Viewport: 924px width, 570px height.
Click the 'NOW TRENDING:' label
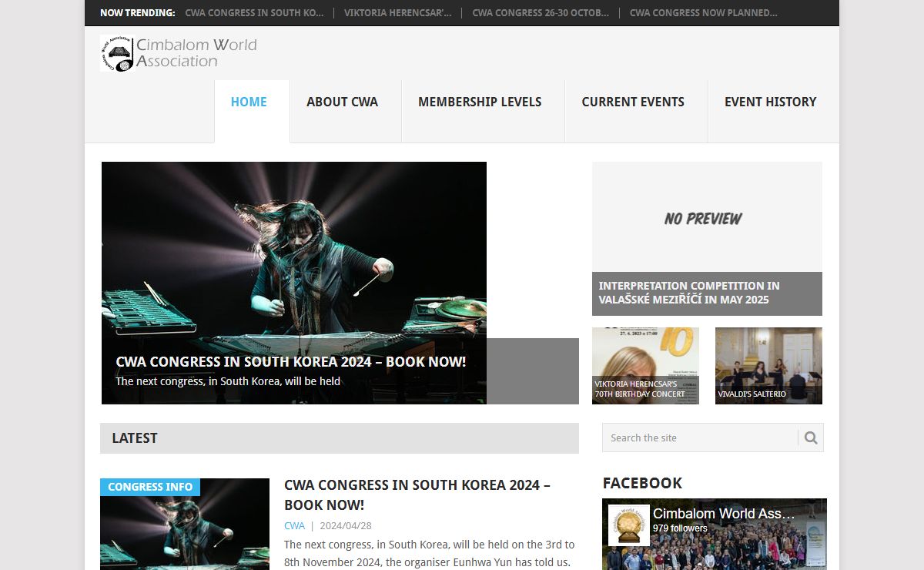tap(138, 13)
